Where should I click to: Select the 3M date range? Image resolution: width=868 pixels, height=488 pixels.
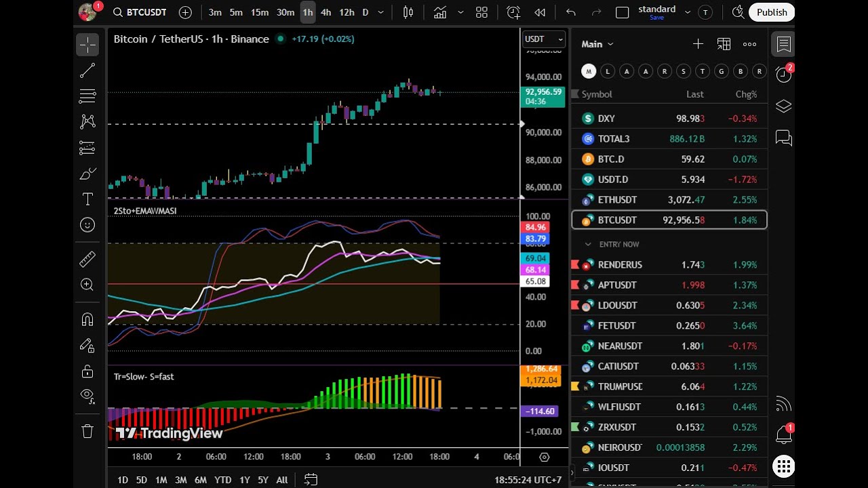click(180, 480)
